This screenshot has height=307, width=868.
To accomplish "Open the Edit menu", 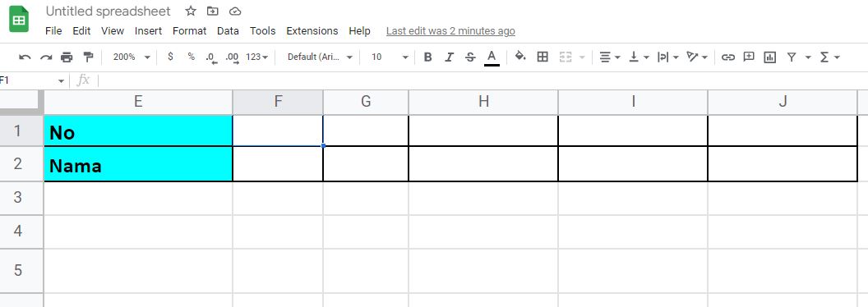I will [x=81, y=31].
